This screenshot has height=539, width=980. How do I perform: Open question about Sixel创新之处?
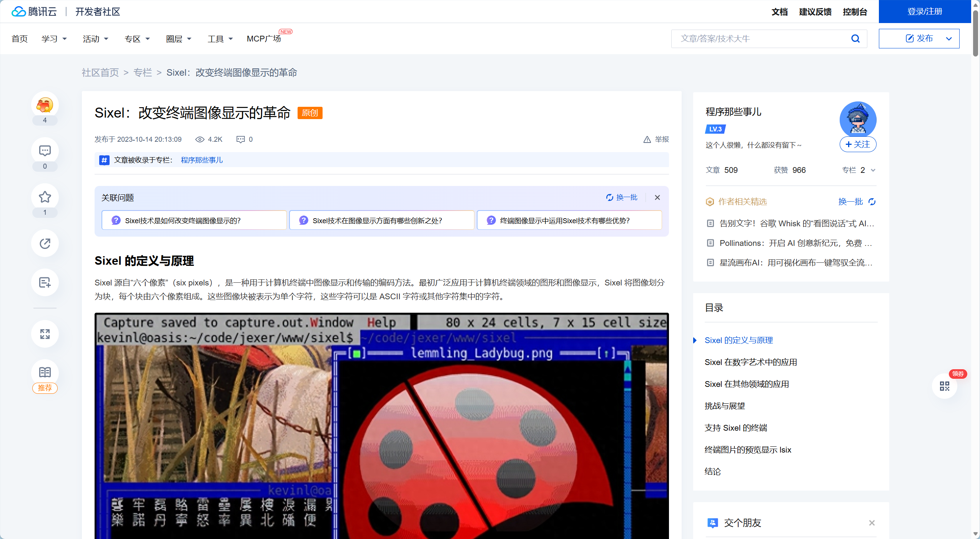pos(382,221)
